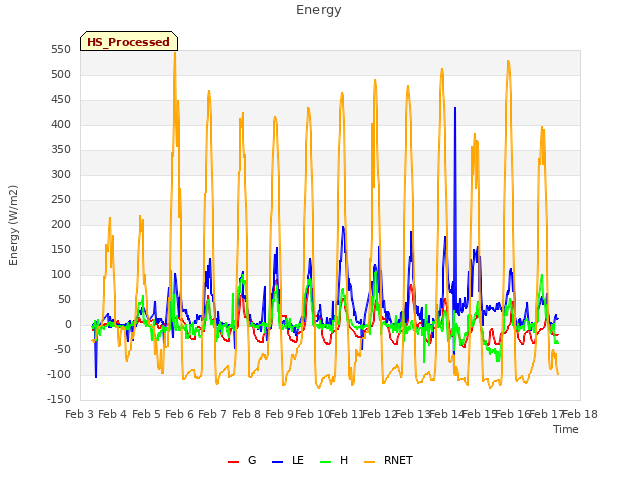Click the -150 y-axis tick label

[x=59, y=400]
